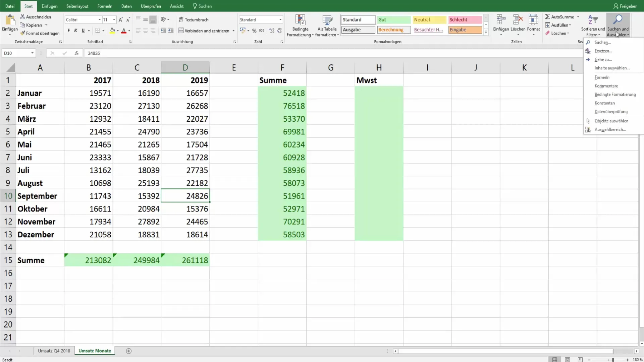The image size is (644, 362).
Task: Open the Datei tab
Action: pos(10,6)
